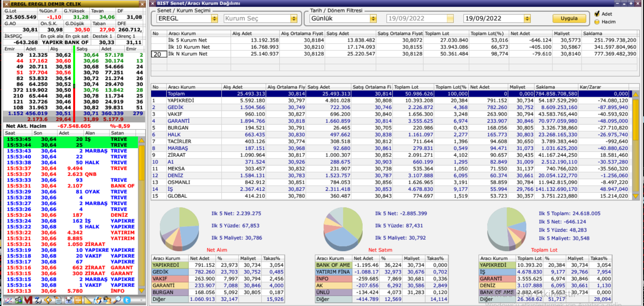
Task: Open the Kurum Seç dropdown
Action: tap(294, 18)
